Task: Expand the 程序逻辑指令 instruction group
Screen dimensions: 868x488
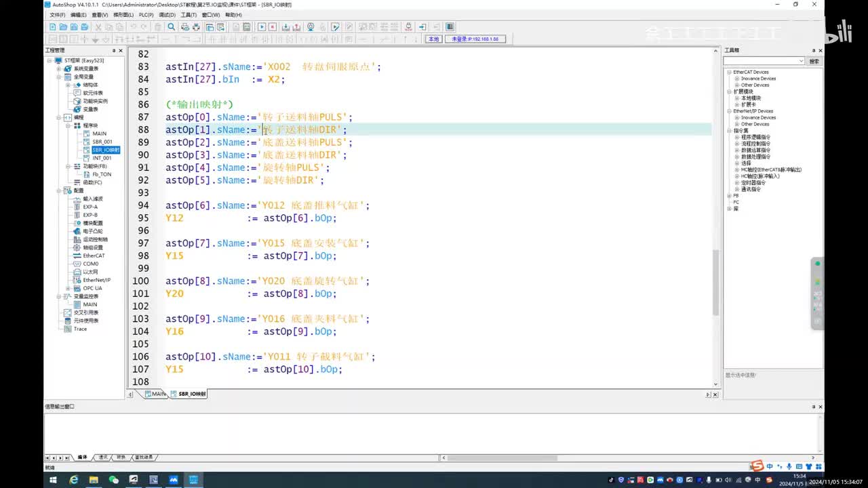Action: (x=736, y=137)
